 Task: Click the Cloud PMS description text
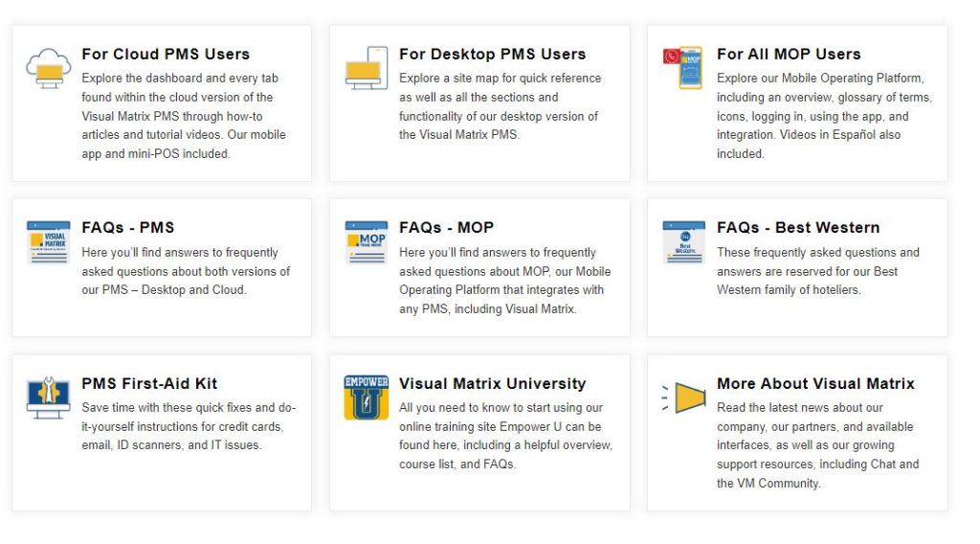(184, 116)
